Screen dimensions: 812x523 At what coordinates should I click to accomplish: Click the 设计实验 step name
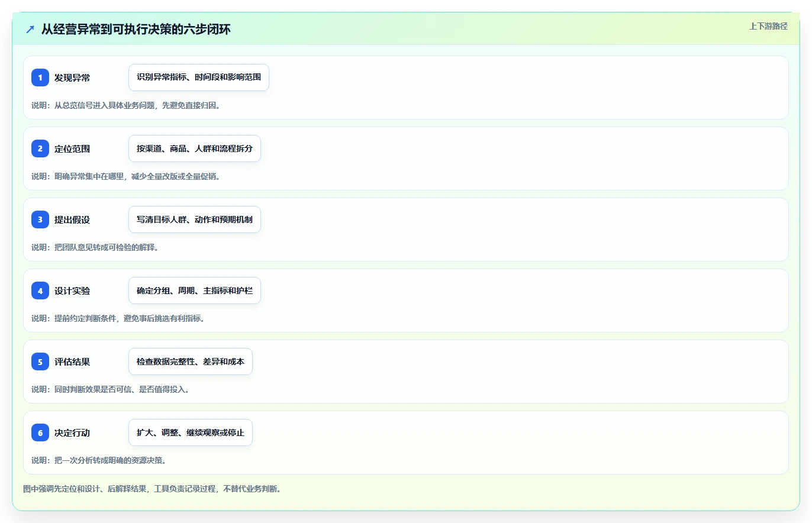pos(72,290)
